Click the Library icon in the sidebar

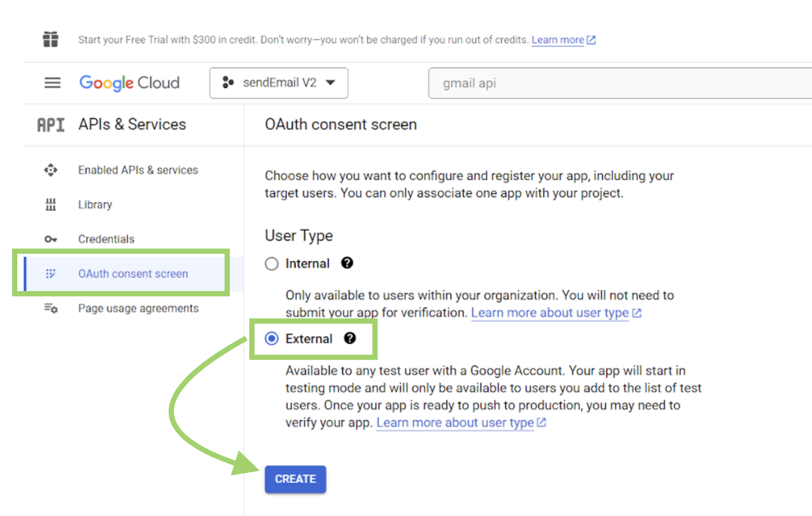point(50,204)
